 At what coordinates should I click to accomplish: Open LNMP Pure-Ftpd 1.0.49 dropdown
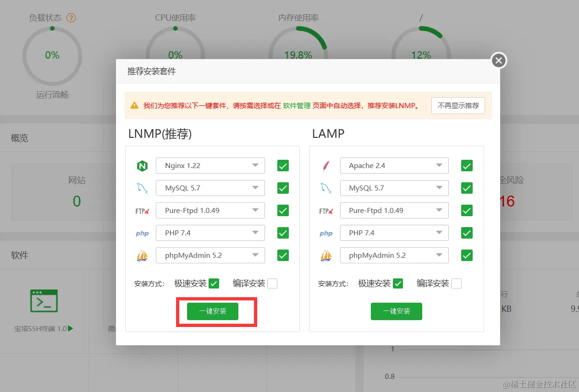tap(210, 211)
